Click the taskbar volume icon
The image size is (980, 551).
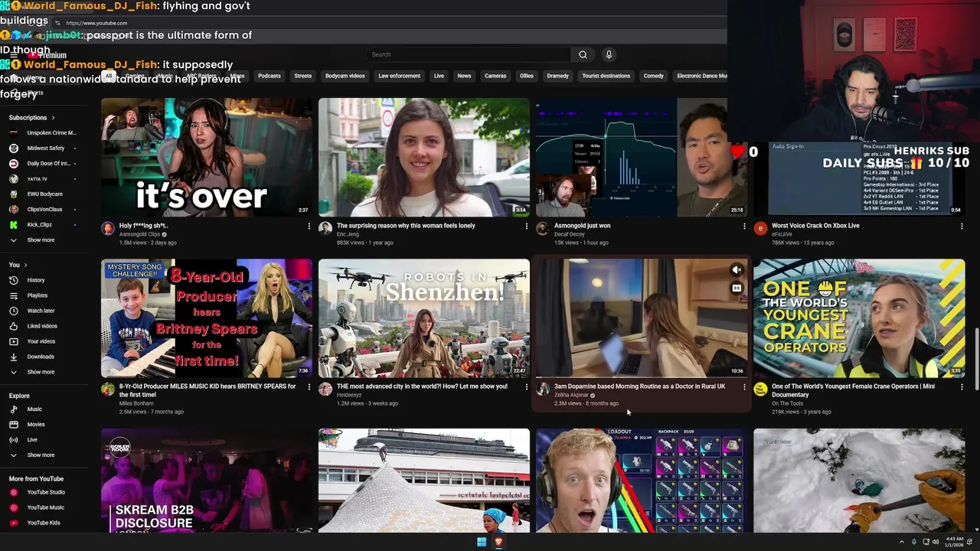point(936,542)
